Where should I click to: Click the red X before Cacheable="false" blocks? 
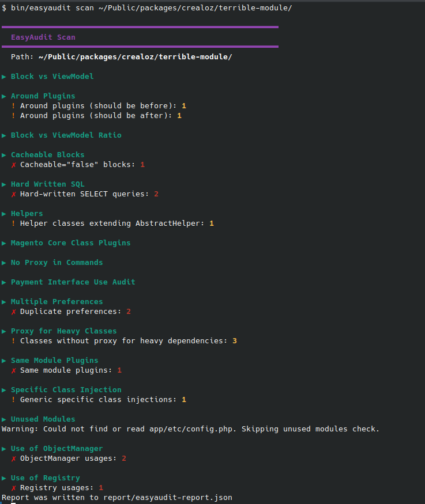pyautogui.click(x=13, y=165)
